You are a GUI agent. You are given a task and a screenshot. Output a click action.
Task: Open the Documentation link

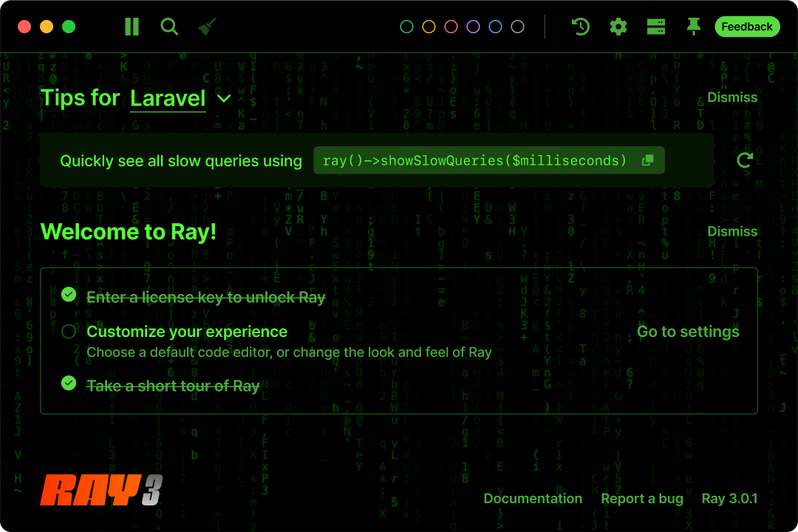[x=533, y=499]
